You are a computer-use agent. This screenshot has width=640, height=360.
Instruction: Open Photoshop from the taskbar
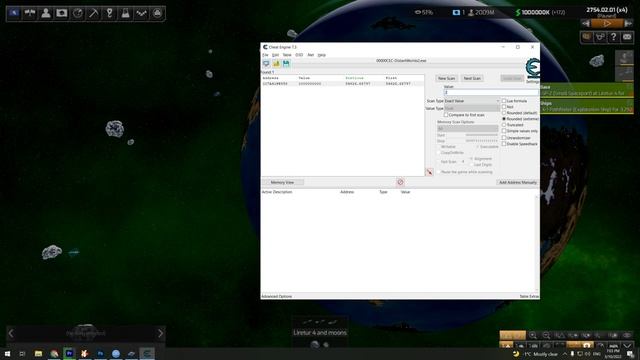pos(100,353)
